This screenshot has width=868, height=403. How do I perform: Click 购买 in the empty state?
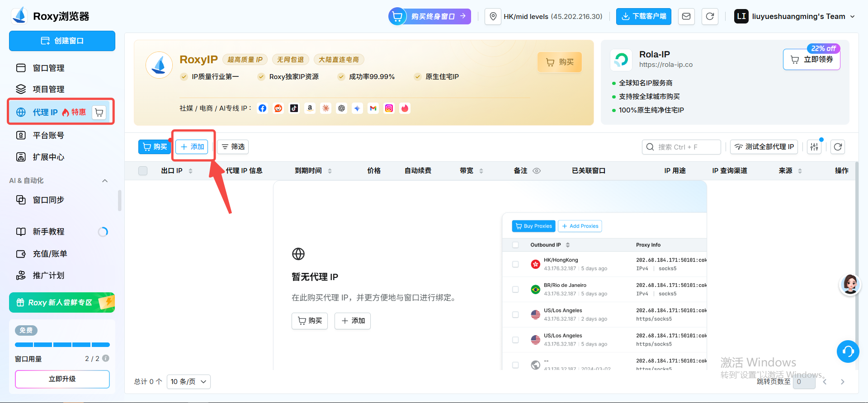coord(310,321)
